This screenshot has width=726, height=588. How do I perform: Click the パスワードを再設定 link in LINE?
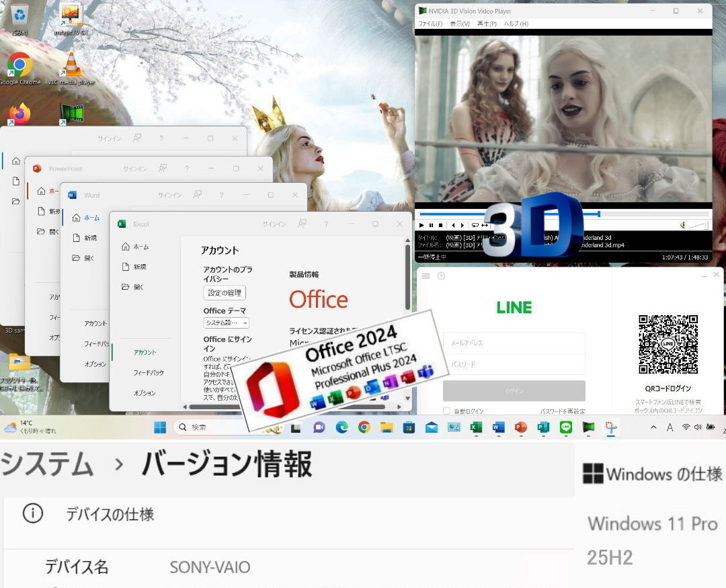click(563, 411)
